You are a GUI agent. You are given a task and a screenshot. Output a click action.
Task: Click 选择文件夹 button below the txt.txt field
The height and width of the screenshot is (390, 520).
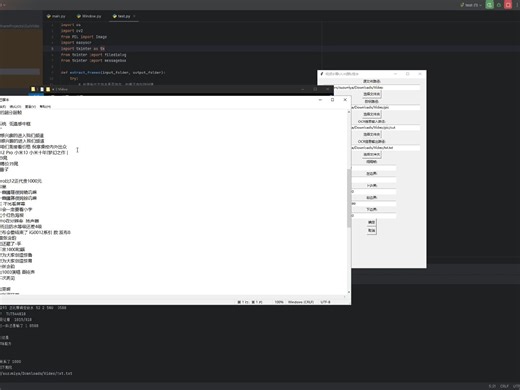[x=372, y=154]
